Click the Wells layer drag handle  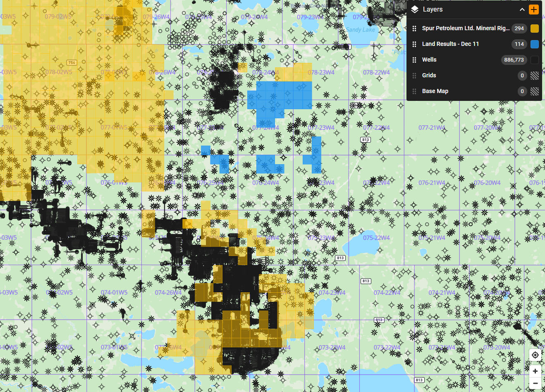(x=414, y=60)
